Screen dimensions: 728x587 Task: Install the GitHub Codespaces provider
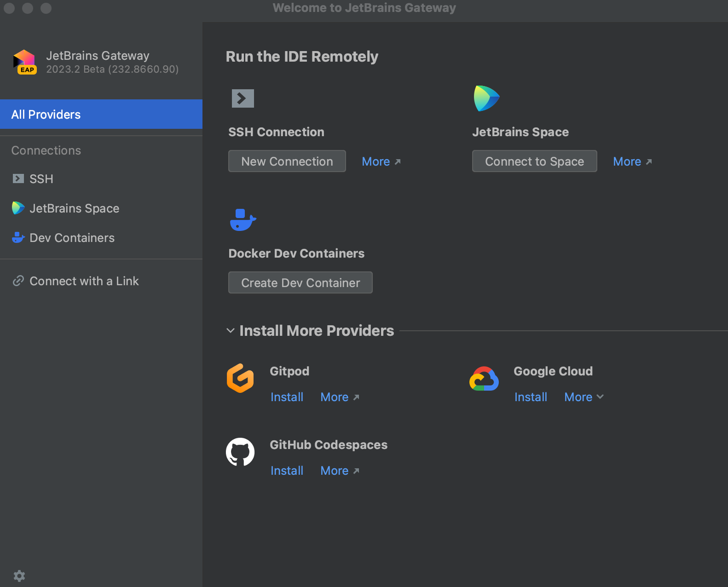pos(287,471)
